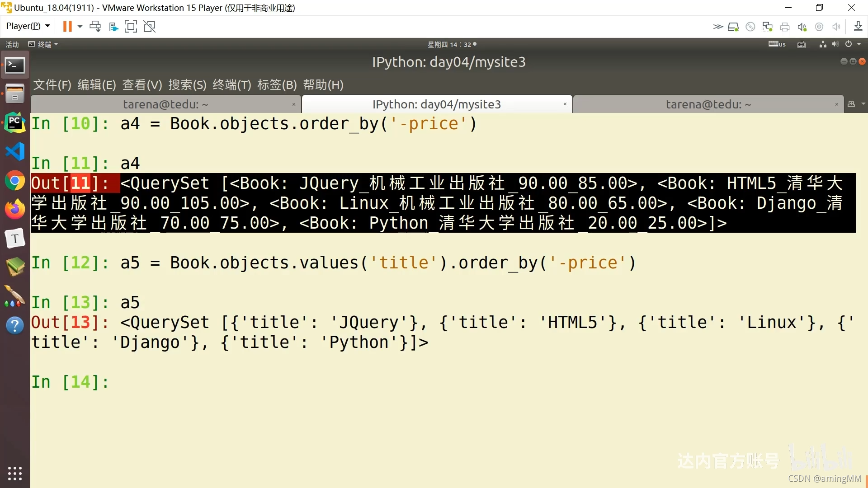Enter VMware full screen mode
The height and width of the screenshot is (488, 868).
click(x=131, y=27)
